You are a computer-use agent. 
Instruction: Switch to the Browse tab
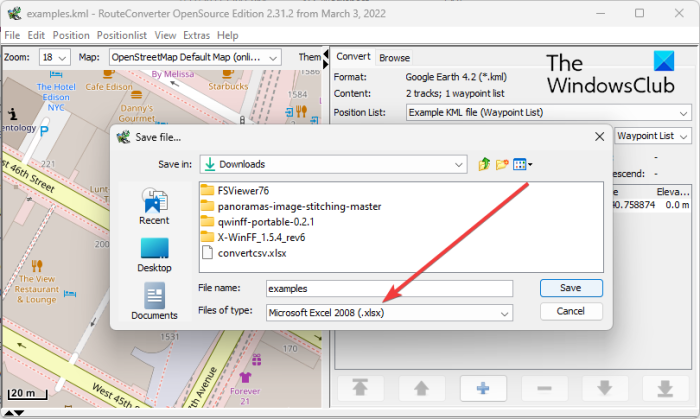click(394, 58)
